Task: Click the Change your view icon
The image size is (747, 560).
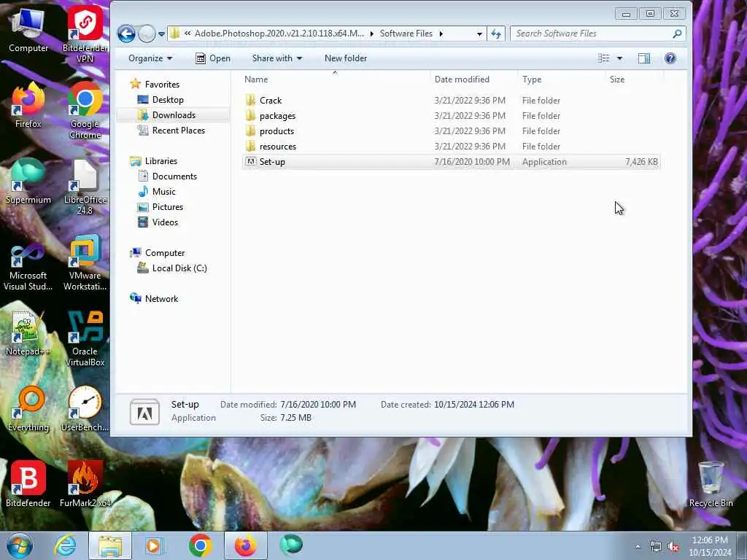Action: [603, 58]
